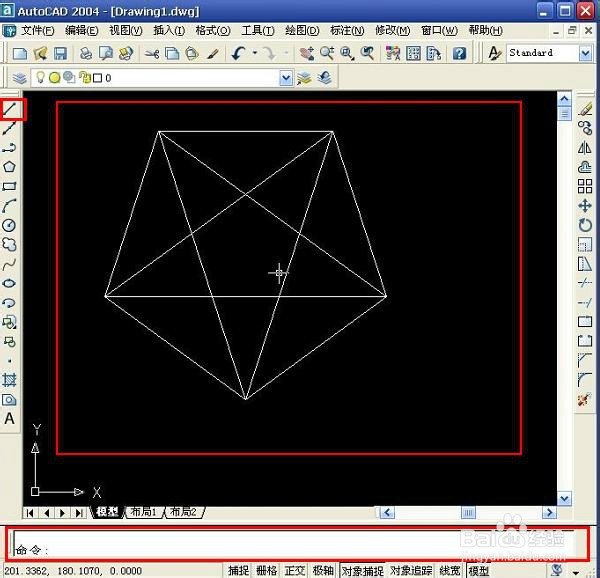Toggle 模型 model space button in status bar

pos(479,571)
